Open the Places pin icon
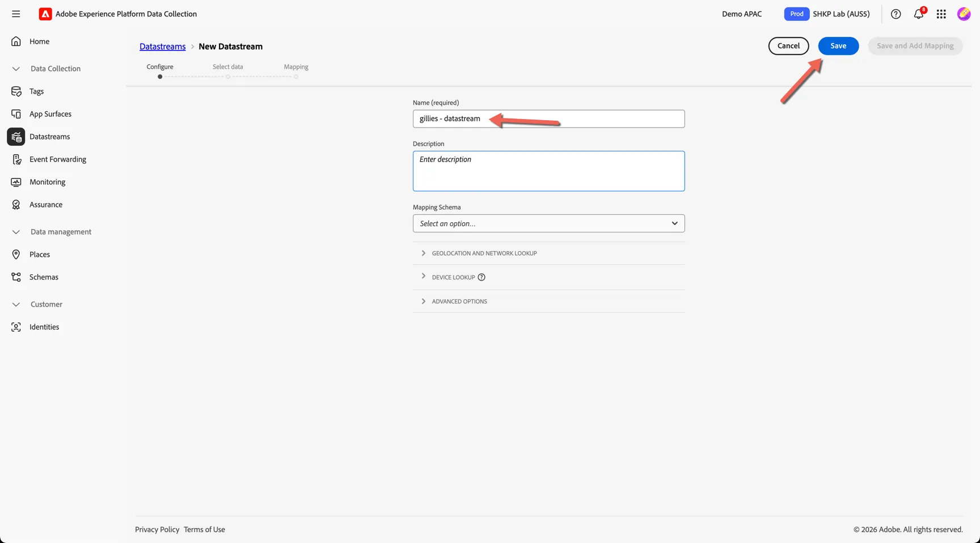 (16, 254)
